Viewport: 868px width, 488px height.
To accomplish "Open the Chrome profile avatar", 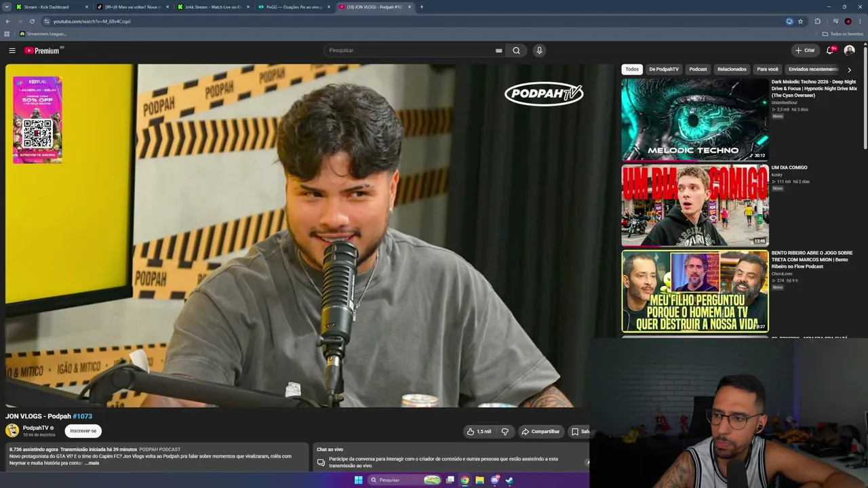I will click(x=848, y=21).
